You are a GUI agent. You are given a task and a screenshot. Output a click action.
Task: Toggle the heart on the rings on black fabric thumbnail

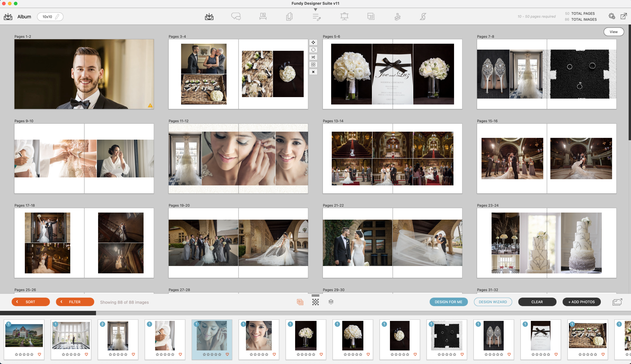point(462,354)
